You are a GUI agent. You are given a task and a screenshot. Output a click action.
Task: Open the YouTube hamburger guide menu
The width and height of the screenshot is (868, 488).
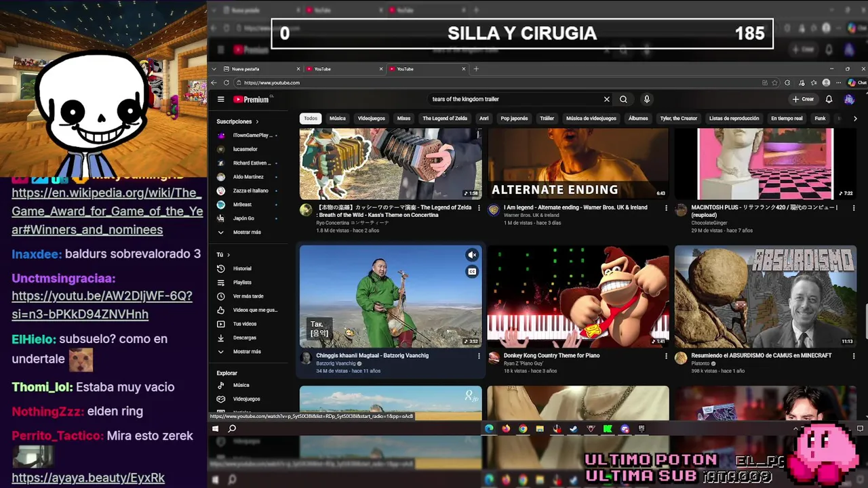pos(220,99)
